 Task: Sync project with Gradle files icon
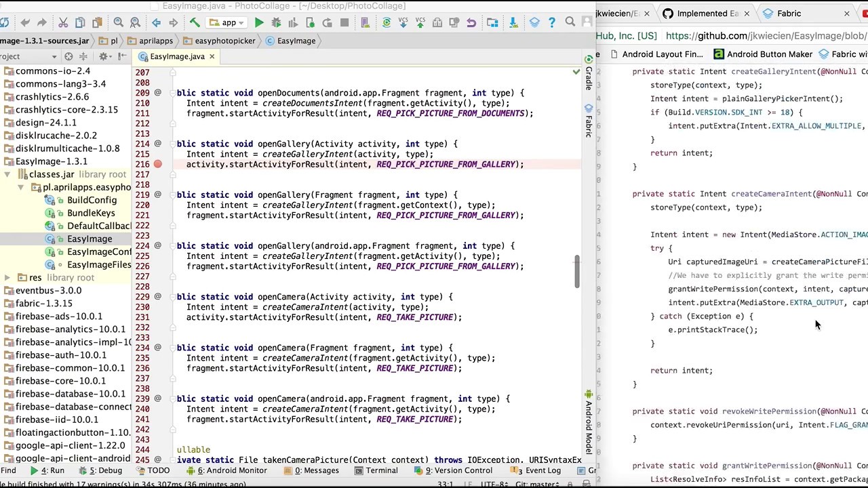point(386,22)
